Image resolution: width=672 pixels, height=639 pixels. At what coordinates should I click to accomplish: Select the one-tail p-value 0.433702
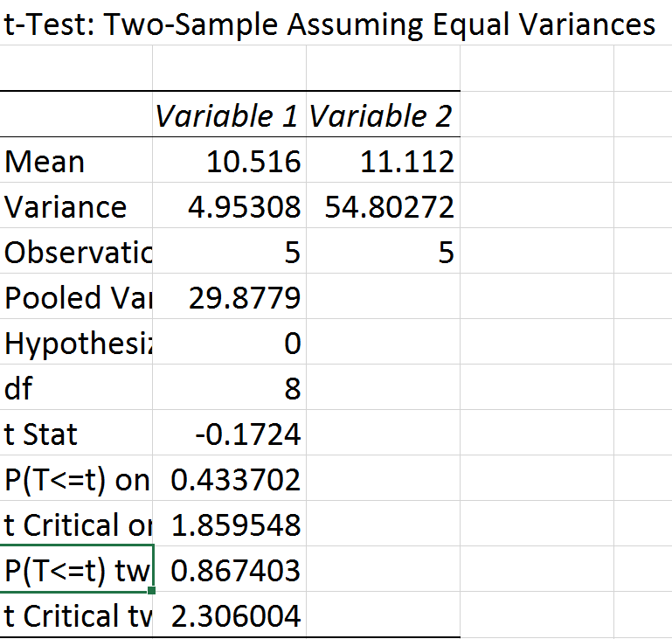click(229, 480)
